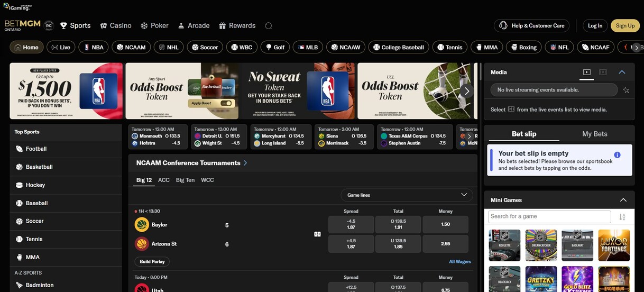Image resolution: width=644 pixels, height=292 pixels.
Task: Sort mini games alphabetically
Action: point(622,217)
